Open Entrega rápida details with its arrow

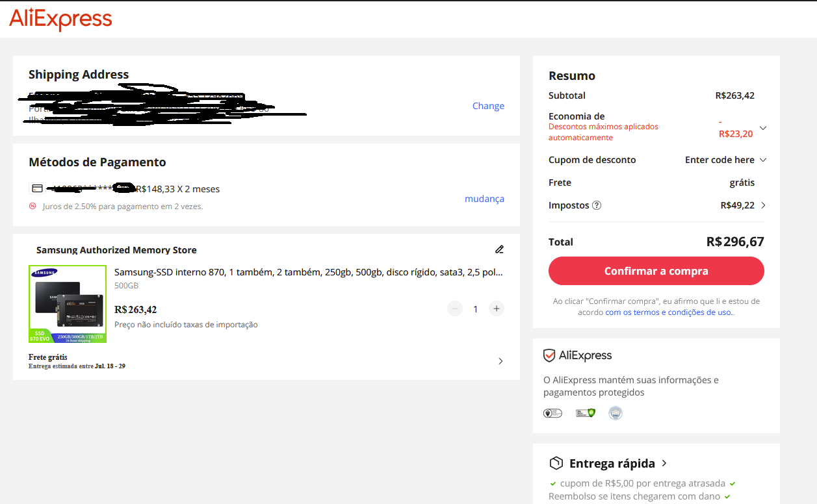(664, 463)
